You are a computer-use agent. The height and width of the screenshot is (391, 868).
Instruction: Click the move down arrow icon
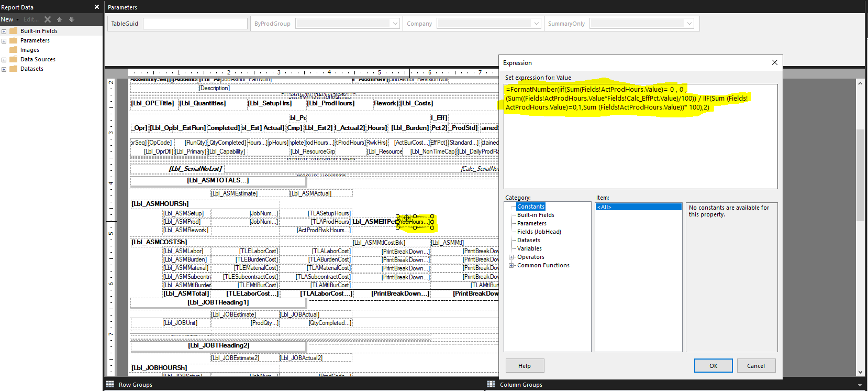(x=72, y=19)
